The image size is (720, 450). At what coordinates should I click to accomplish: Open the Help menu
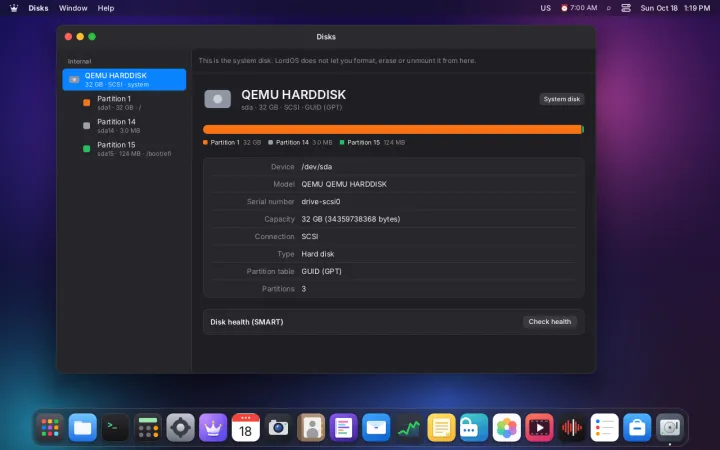pyautogui.click(x=106, y=8)
